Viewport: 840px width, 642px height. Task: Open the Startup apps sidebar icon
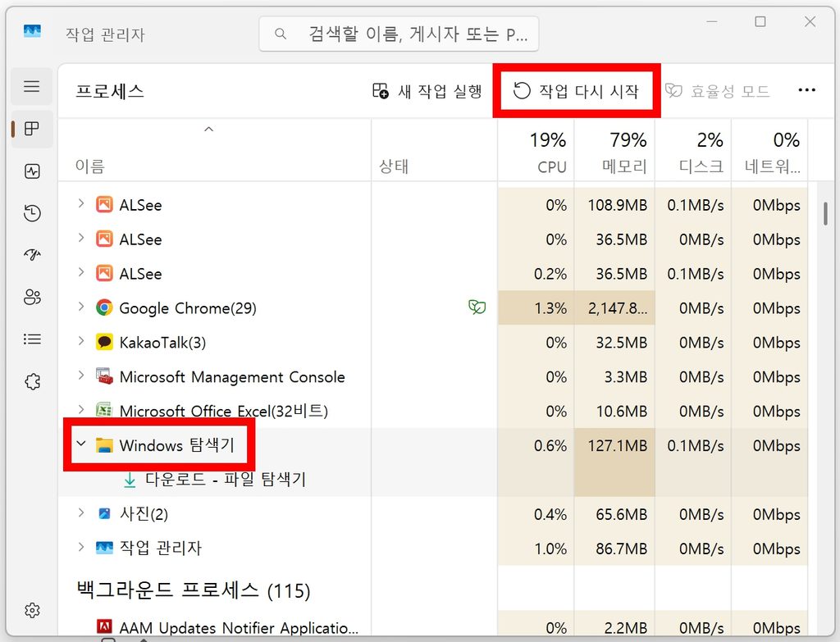click(32, 255)
